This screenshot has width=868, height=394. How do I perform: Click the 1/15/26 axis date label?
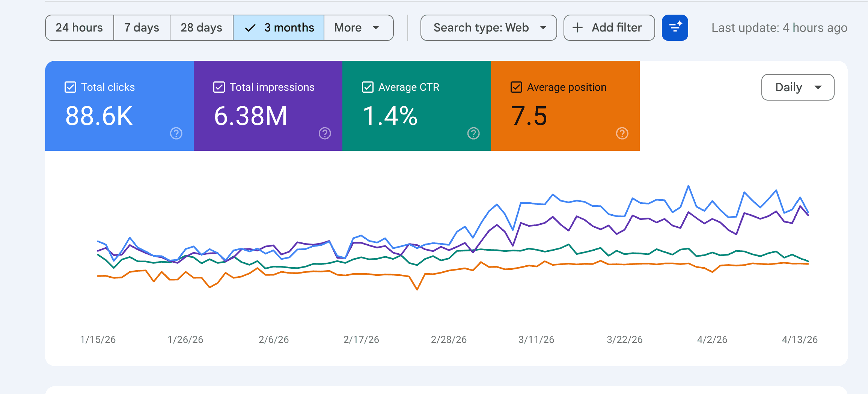point(98,340)
